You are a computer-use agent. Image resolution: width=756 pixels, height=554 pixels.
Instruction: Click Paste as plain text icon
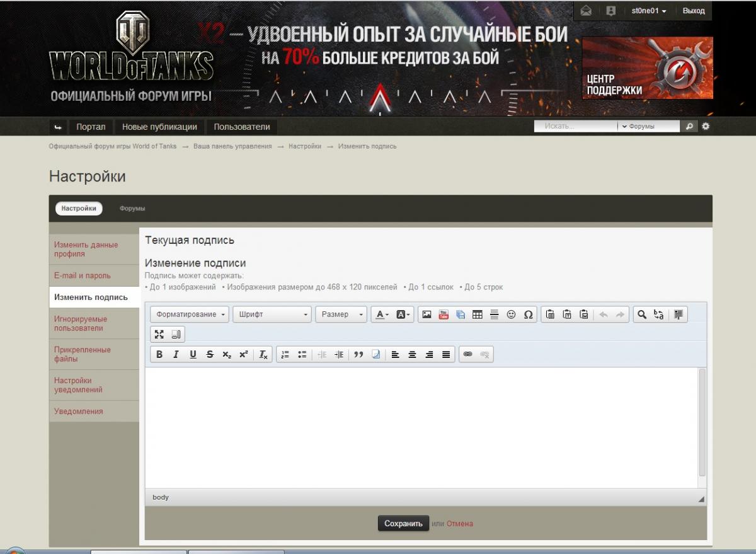coord(567,315)
